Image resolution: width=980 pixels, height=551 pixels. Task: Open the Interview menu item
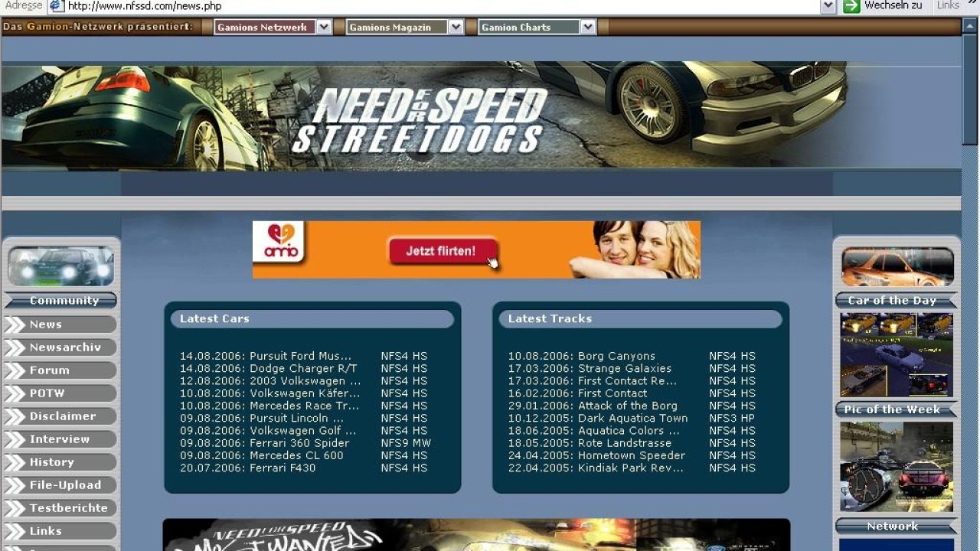pos(60,439)
